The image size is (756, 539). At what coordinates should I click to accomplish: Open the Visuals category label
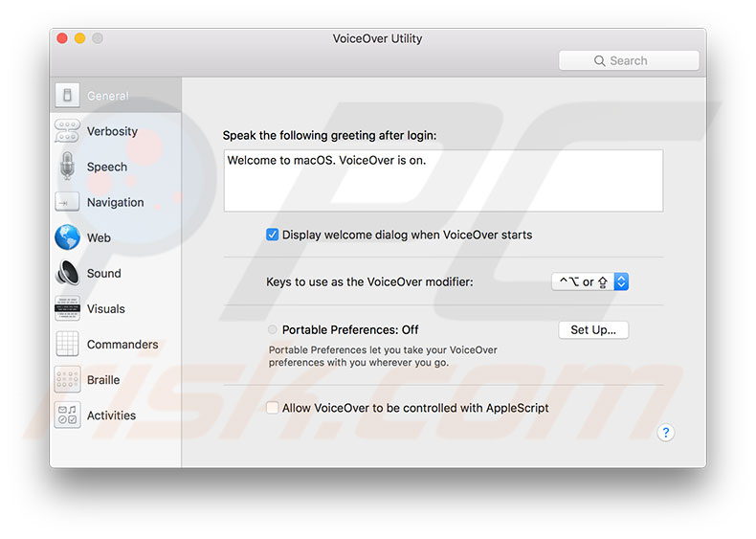(x=106, y=309)
